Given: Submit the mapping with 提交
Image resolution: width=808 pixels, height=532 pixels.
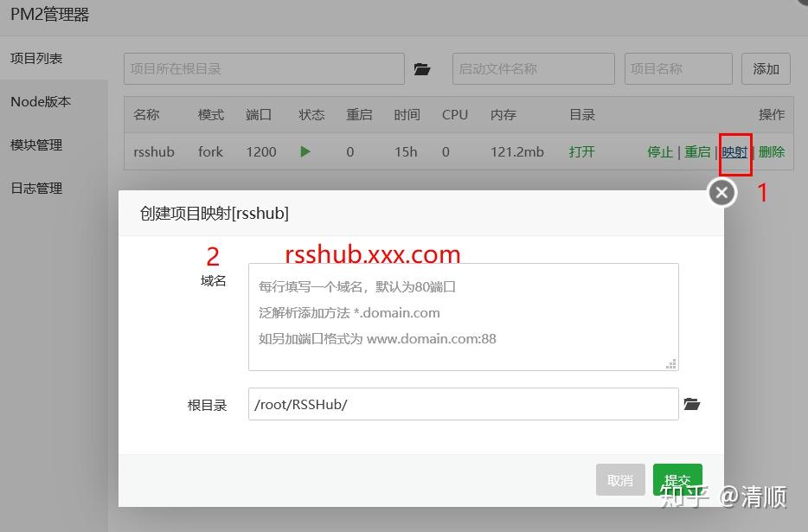Looking at the screenshot, I should pos(677,480).
